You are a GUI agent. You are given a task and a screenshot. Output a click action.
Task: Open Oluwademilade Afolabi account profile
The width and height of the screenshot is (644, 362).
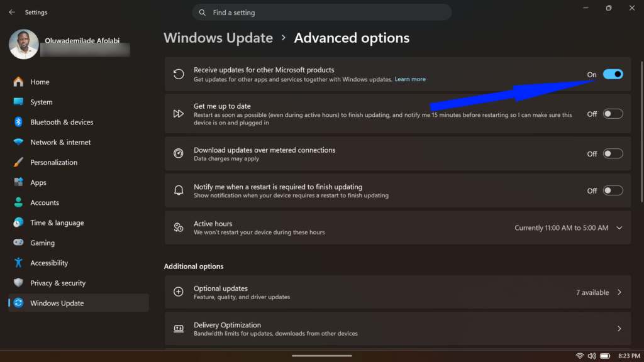[x=70, y=44]
